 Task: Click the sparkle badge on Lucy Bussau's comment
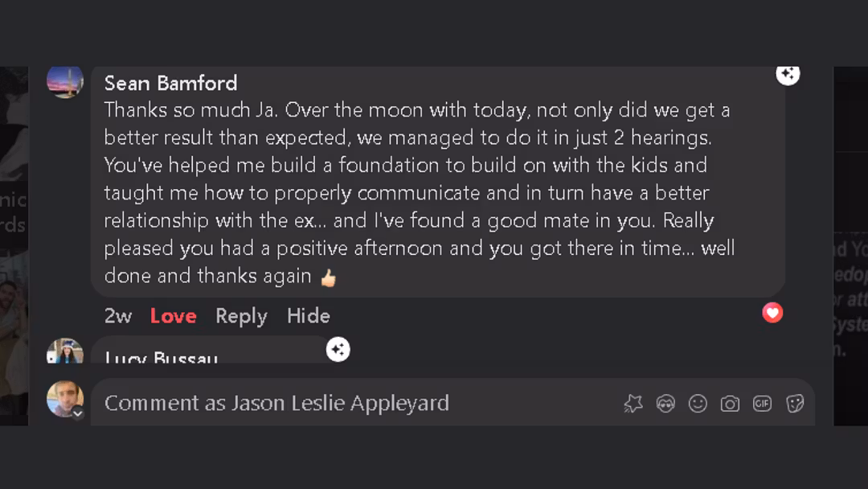(x=338, y=349)
